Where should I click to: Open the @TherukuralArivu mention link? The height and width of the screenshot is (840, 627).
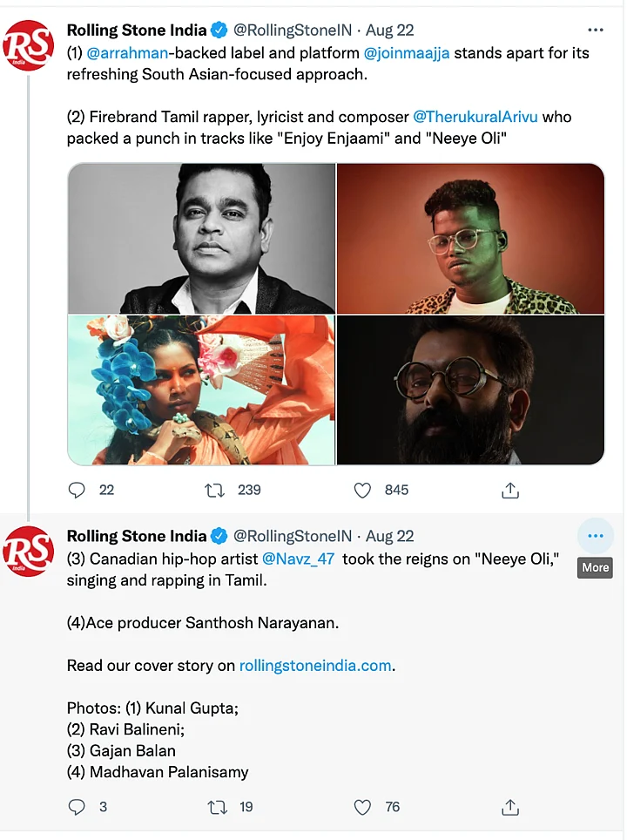coord(492,117)
